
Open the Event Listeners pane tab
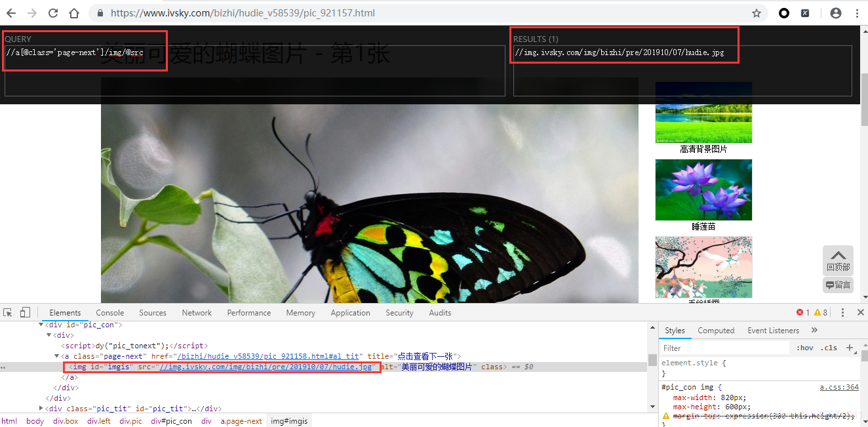point(774,330)
